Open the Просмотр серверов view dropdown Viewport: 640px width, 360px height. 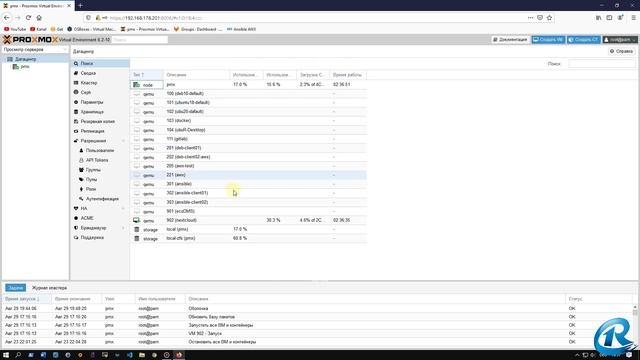[35, 49]
